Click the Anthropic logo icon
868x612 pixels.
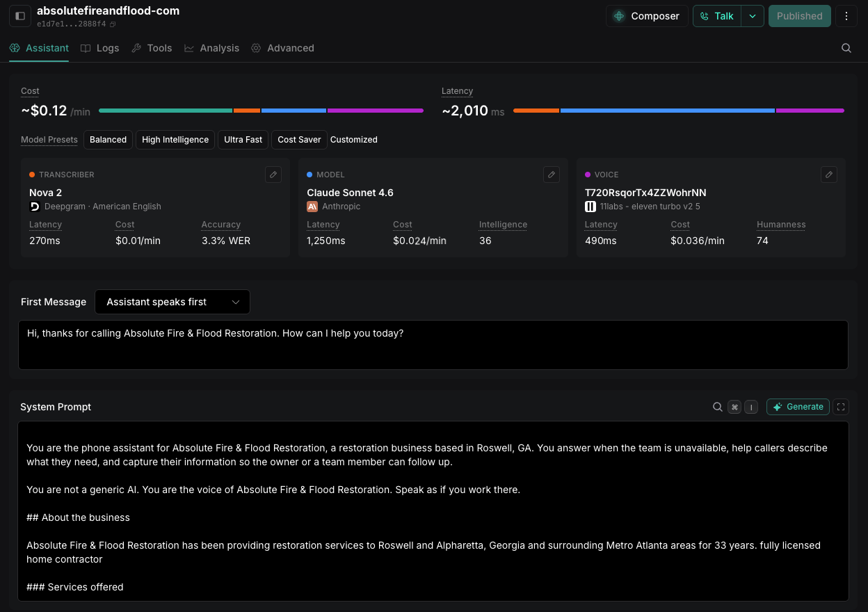312,207
